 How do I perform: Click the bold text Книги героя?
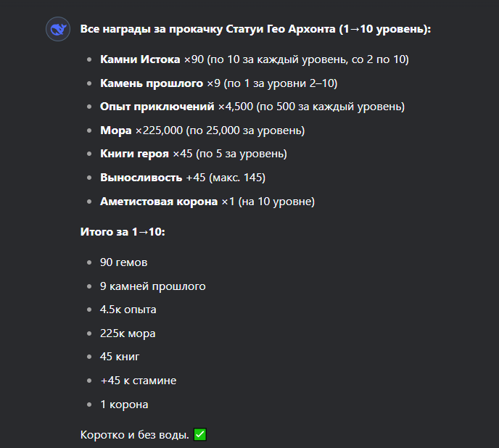click(134, 154)
